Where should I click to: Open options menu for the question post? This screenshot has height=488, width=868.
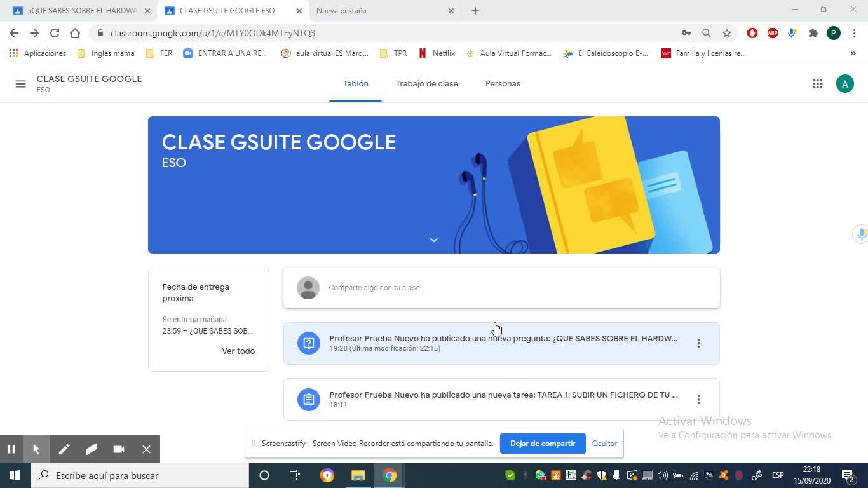point(698,343)
